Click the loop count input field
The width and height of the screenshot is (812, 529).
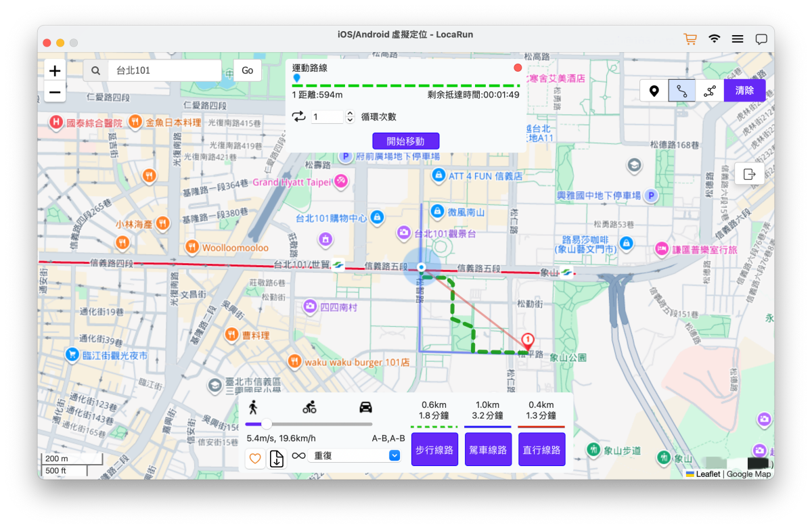328,117
